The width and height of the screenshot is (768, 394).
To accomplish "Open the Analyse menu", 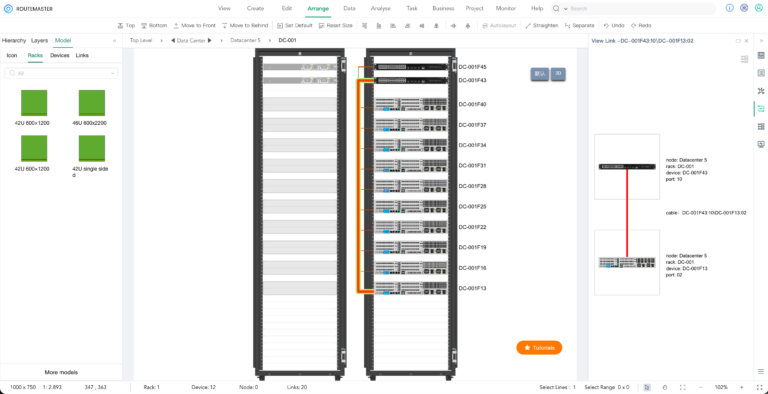I will pyautogui.click(x=381, y=8).
